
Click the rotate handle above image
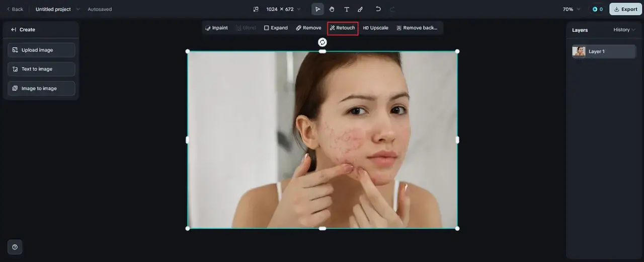[323, 42]
